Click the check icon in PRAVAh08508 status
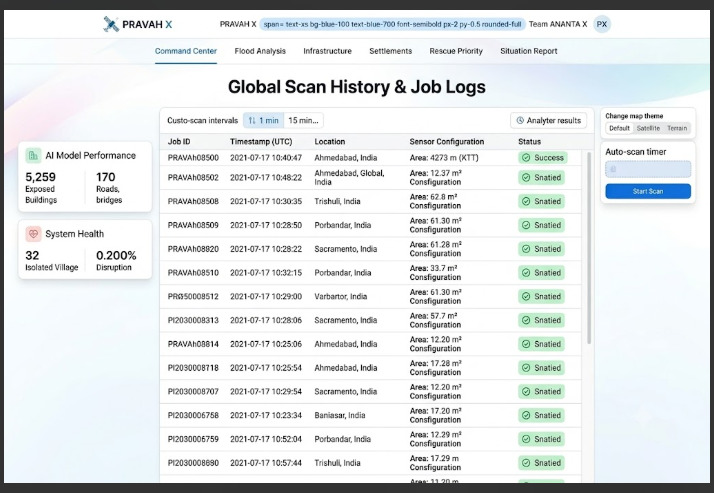 (x=526, y=201)
